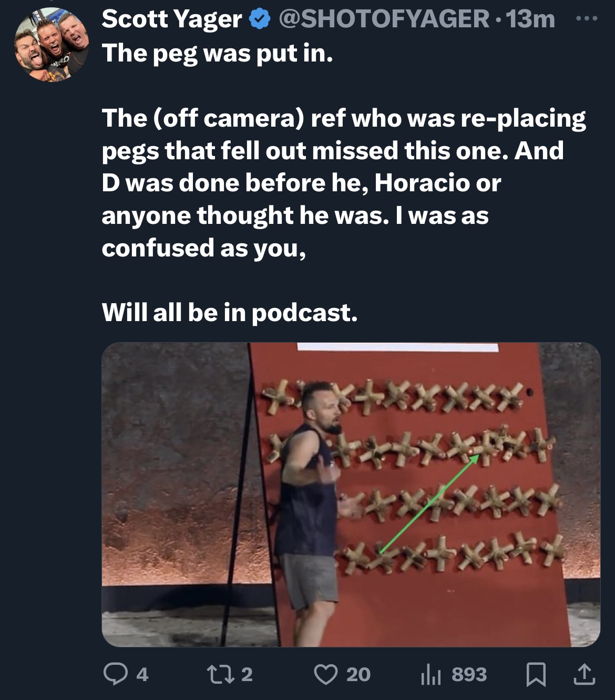Share the tweet via upload icon
The width and height of the screenshot is (615, 700).
click(x=583, y=674)
